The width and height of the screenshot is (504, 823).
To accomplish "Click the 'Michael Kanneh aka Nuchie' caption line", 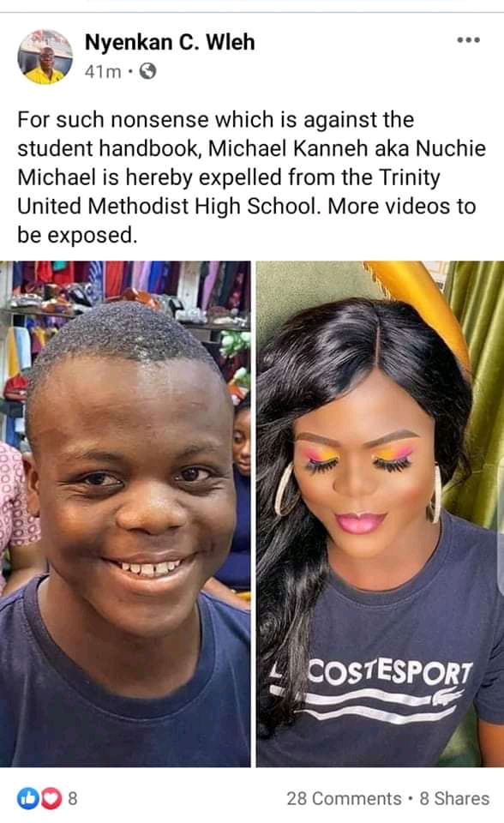I will (347, 148).
